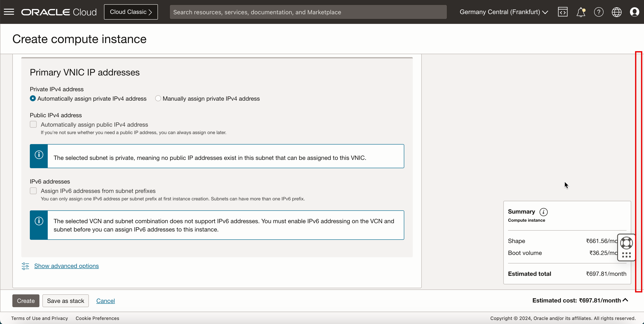Viewport: 644px width, 324px height.
Task: Open the navigation hamburger menu
Action: (x=9, y=12)
